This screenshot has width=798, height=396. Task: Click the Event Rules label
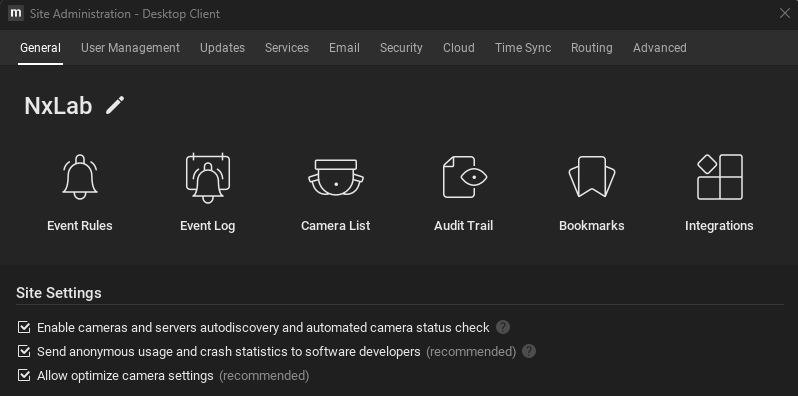pos(80,226)
